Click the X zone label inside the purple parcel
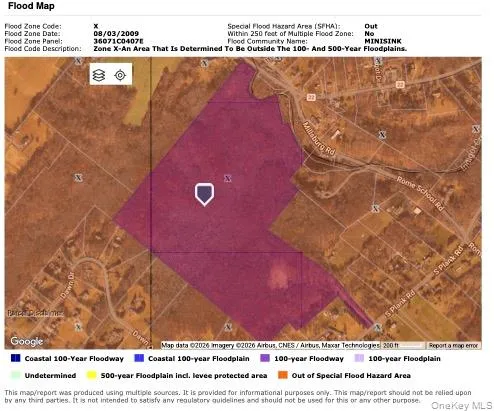 pyautogui.click(x=228, y=178)
